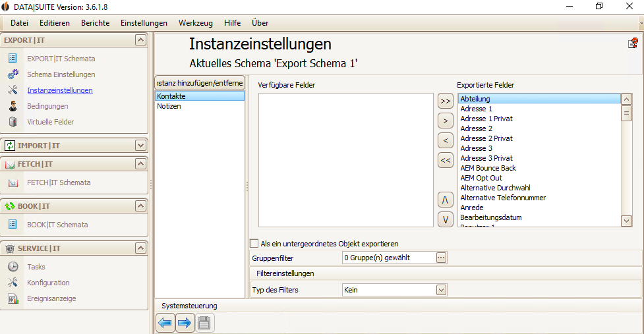
Task: Move field up with the /\ button
Action: click(445, 200)
